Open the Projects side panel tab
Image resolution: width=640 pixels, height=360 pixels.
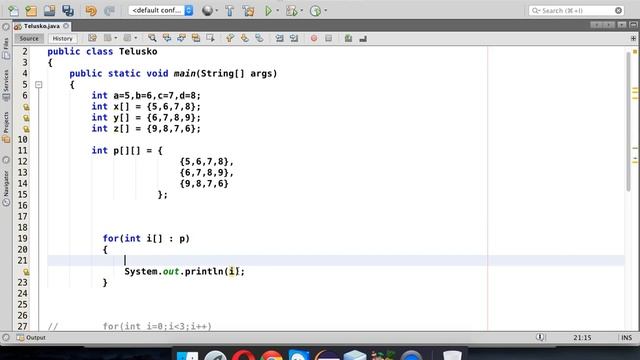(x=6, y=127)
